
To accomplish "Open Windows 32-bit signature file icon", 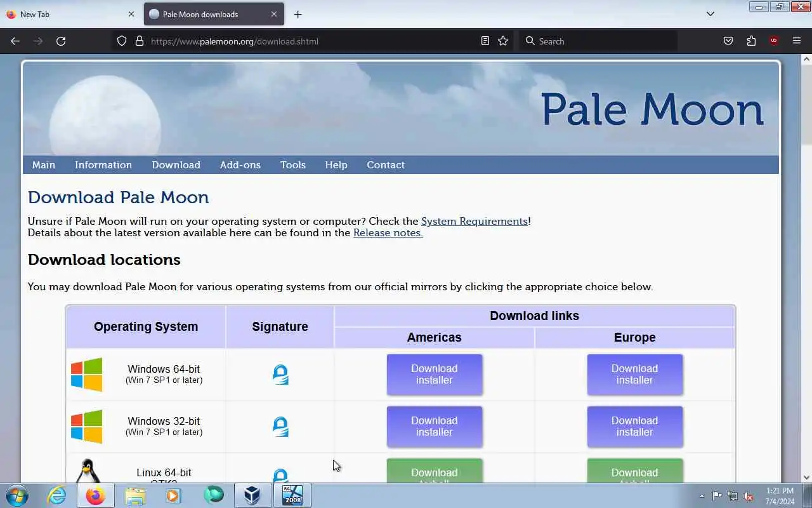I will [280, 427].
